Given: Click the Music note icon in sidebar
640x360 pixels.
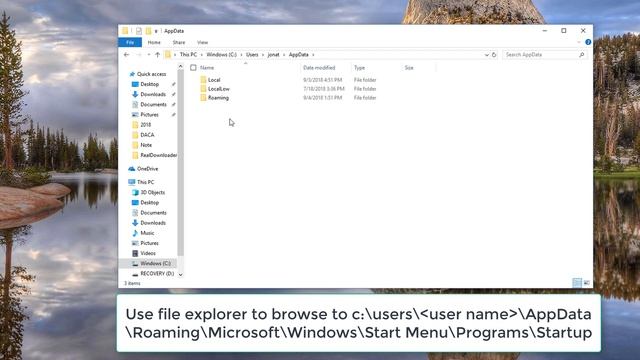Looking at the screenshot, I should [135, 233].
